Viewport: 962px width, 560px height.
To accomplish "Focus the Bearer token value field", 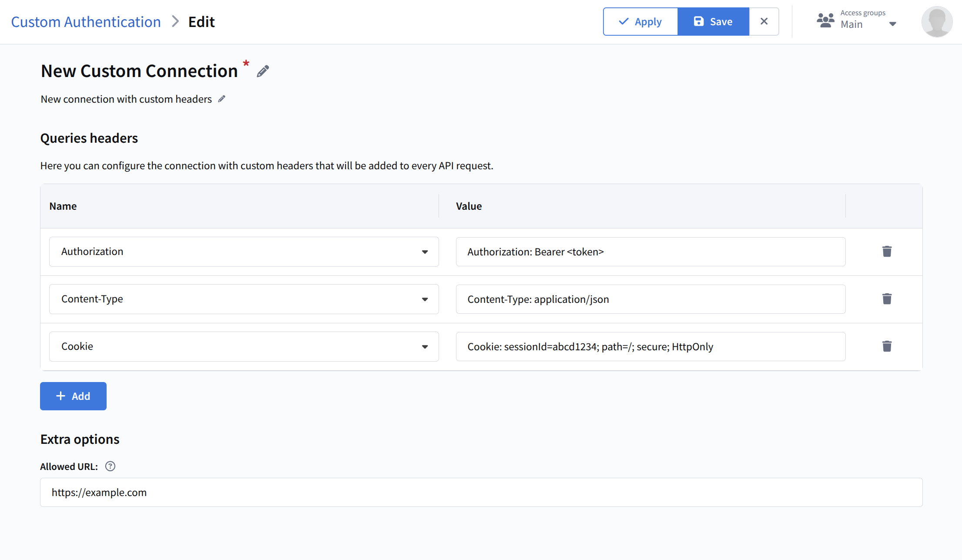I will pos(650,252).
